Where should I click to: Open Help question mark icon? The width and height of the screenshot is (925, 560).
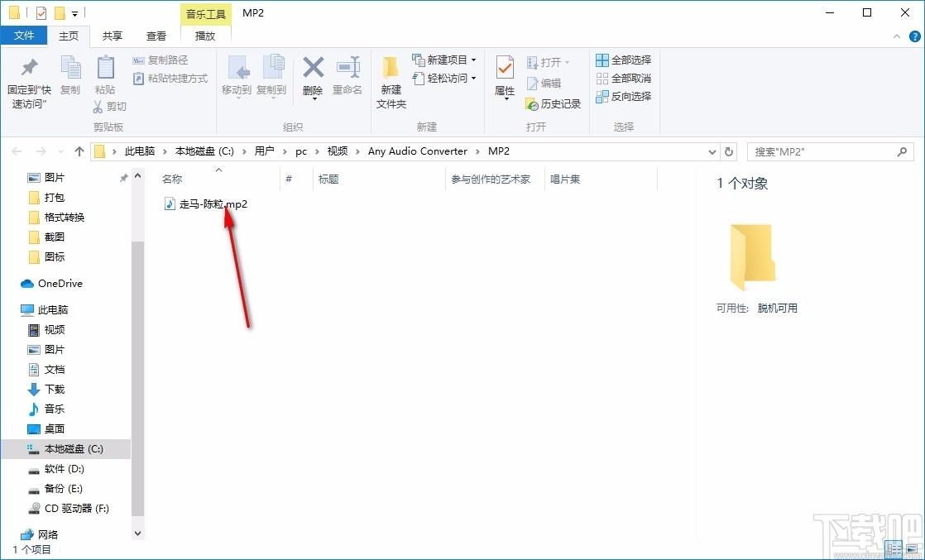pyautogui.click(x=915, y=36)
